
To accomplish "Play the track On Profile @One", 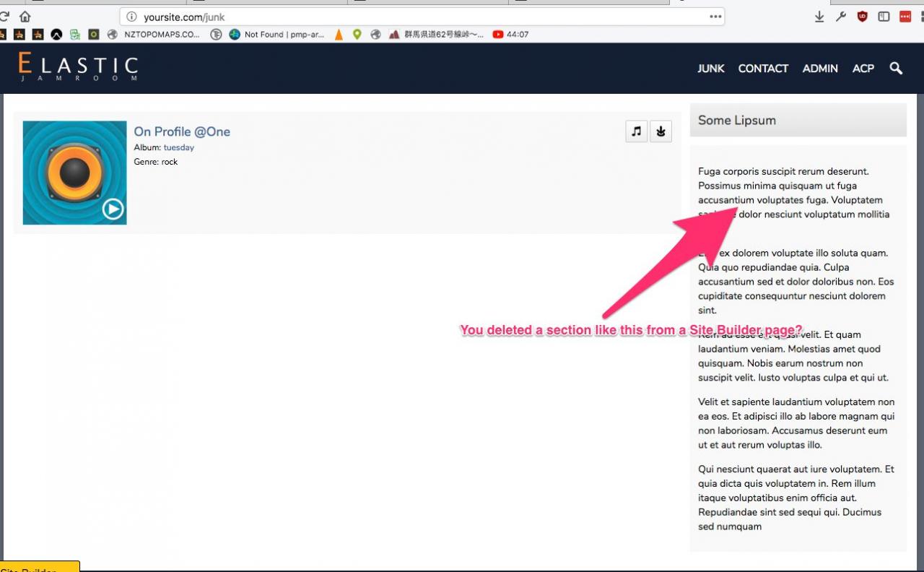I will point(113,209).
